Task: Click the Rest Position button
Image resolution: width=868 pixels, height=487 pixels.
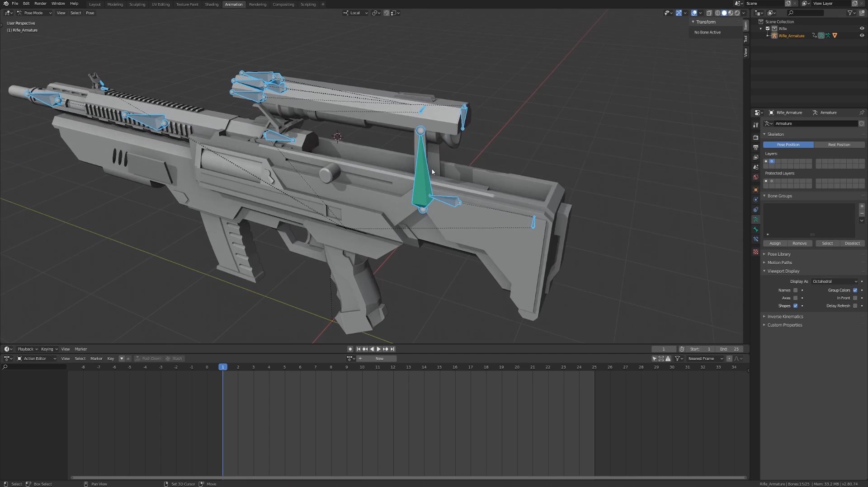Action: pyautogui.click(x=839, y=145)
